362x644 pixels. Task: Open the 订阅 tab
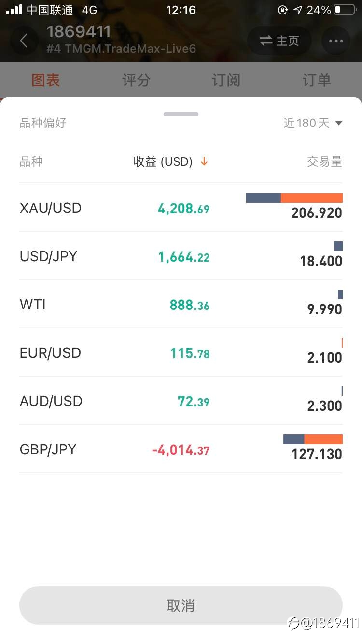click(226, 80)
